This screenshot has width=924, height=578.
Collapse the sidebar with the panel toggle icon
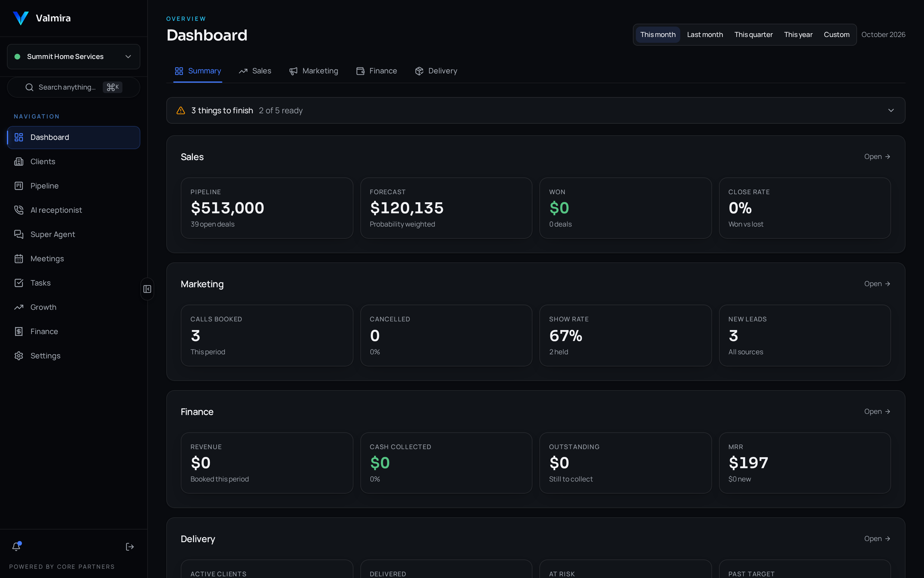(x=147, y=289)
